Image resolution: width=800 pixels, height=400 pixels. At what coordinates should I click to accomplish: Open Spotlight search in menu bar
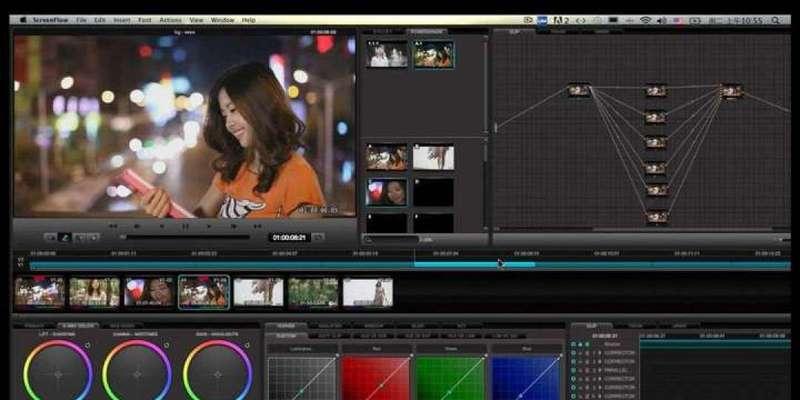(x=776, y=20)
